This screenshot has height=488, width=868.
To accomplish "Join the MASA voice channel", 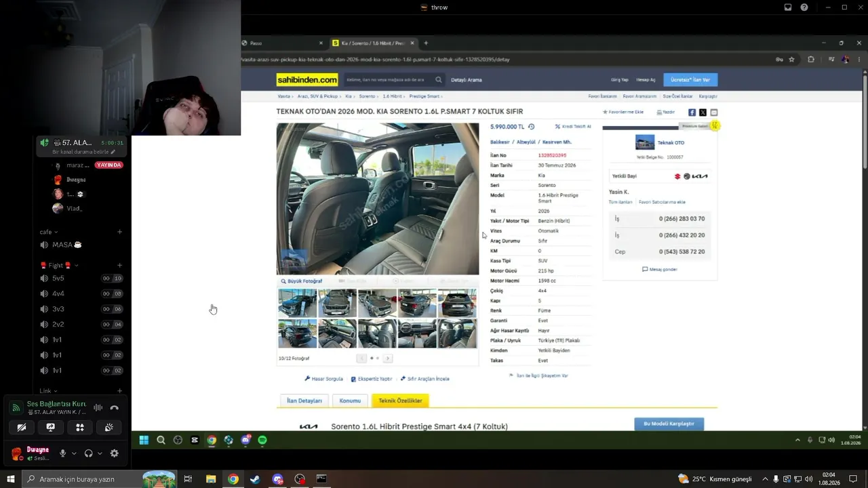I will (x=81, y=245).
